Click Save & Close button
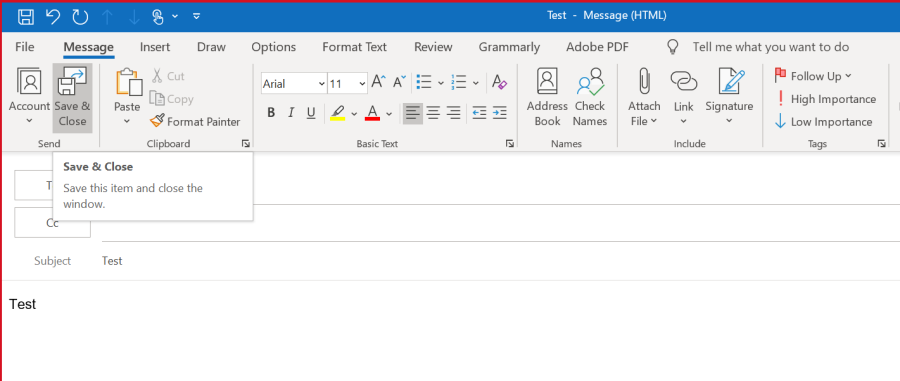 tap(72, 98)
